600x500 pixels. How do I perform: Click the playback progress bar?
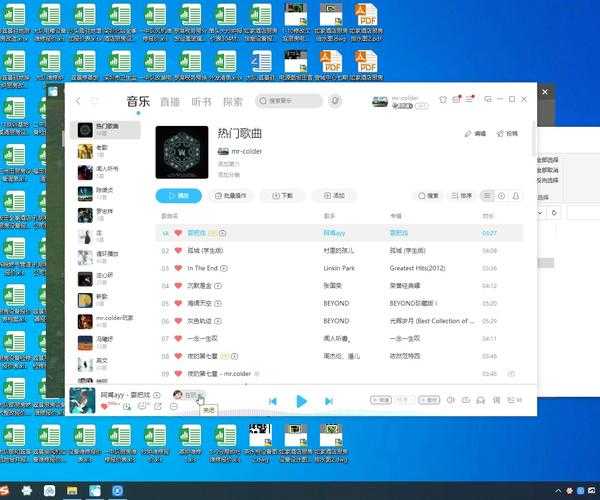(x=301, y=386)
